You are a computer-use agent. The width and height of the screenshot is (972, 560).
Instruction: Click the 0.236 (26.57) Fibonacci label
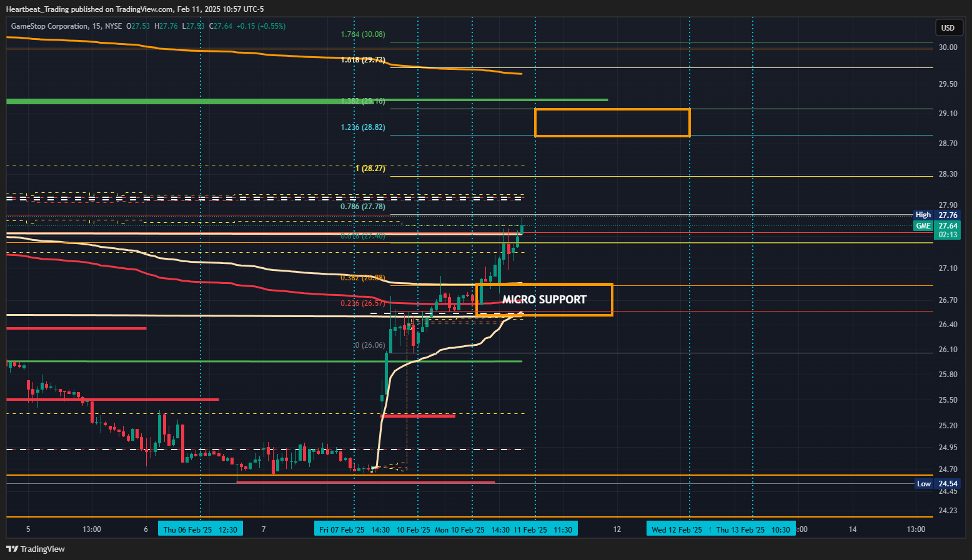click(x=363, y=303)
